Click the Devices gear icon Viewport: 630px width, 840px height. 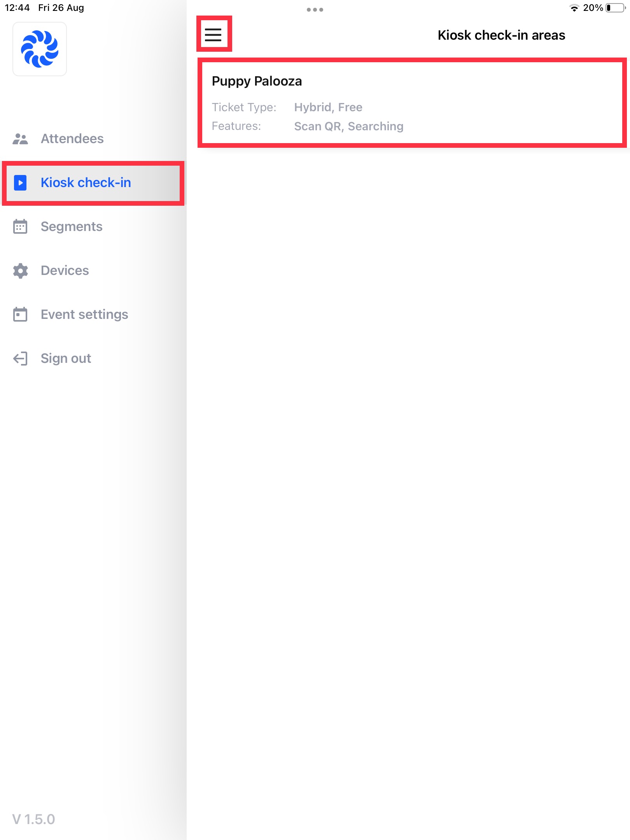pos(20,271)
